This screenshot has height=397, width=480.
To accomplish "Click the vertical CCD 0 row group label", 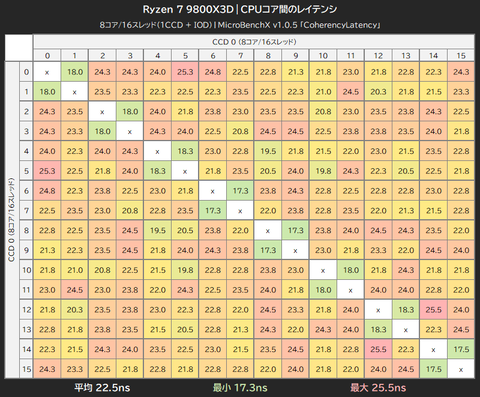I will click(x=12, y=220).
